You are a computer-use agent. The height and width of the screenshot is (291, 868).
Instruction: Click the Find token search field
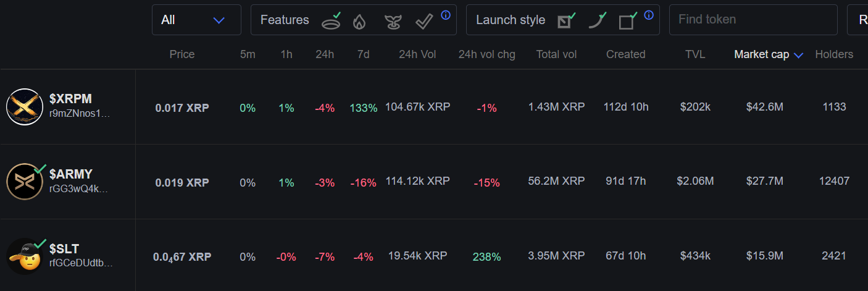753,20
